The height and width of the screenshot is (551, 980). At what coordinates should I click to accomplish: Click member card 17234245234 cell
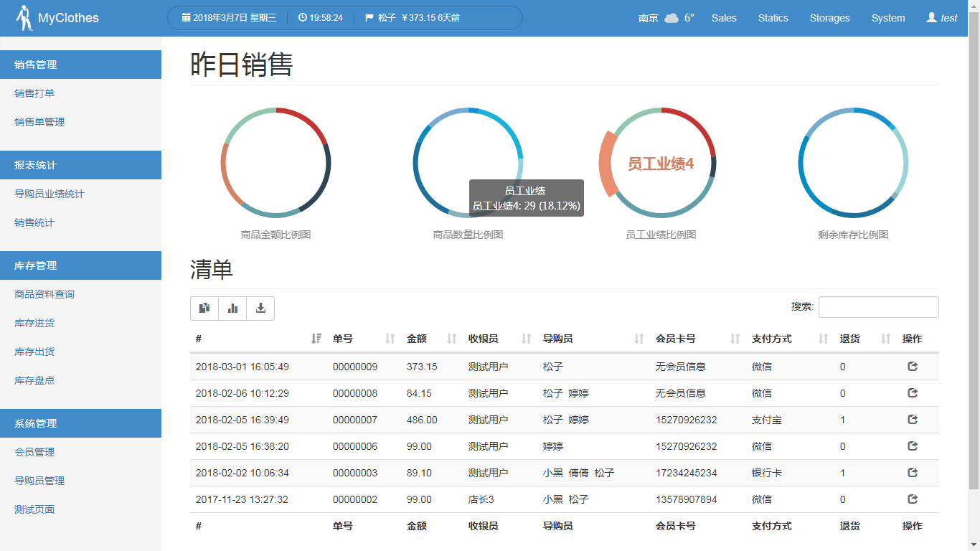[x=686, y=473]
